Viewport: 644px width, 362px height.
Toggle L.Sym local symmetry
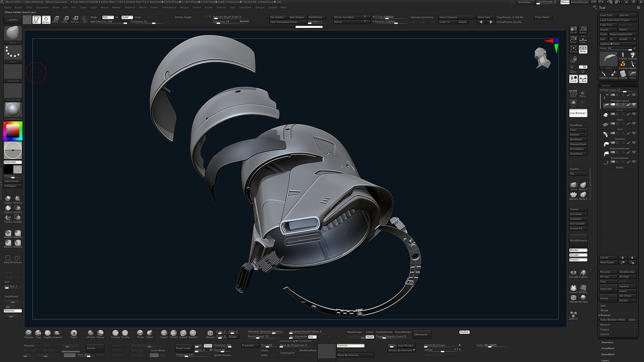pos(583,79)
